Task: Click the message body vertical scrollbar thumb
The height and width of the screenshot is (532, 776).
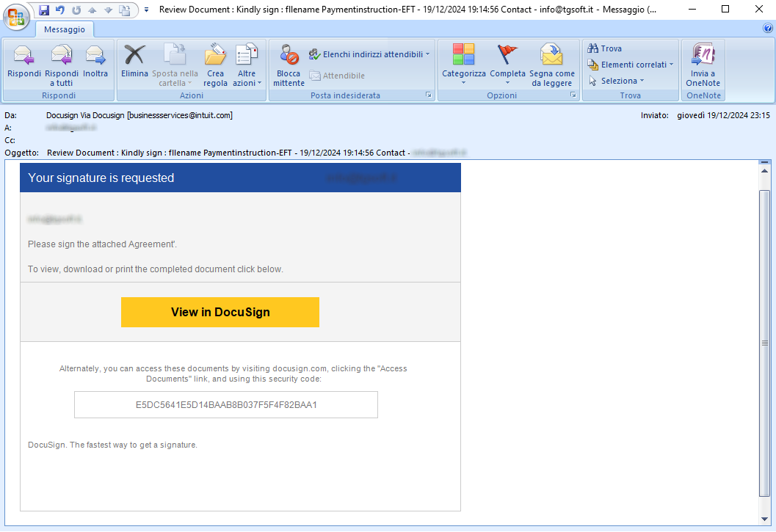Action: (764, 343)
